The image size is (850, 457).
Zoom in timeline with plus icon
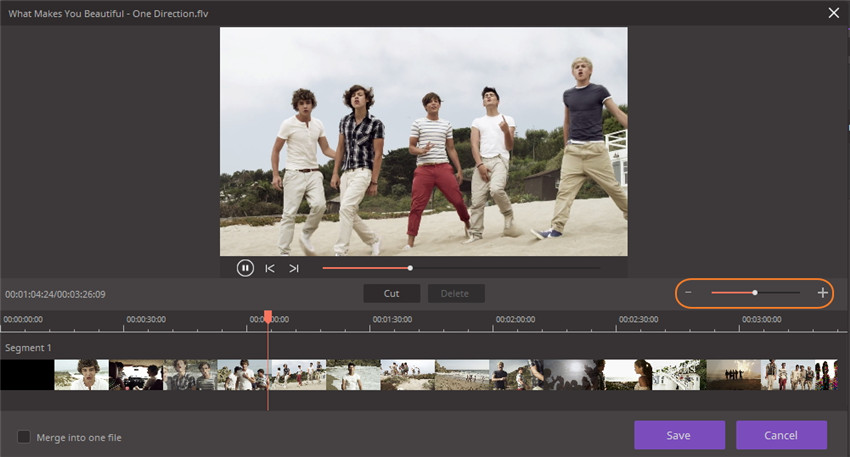point(822,293)
